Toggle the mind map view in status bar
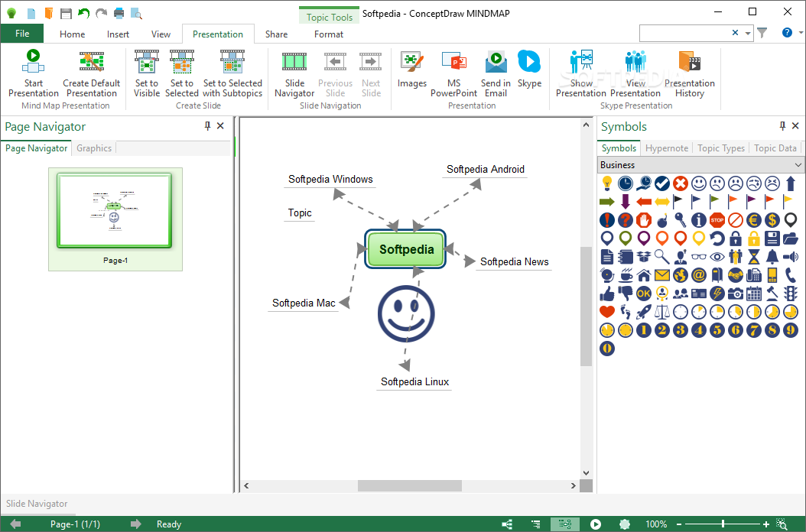The height and width of the screenshot is (532, 806). coord(507,524)
